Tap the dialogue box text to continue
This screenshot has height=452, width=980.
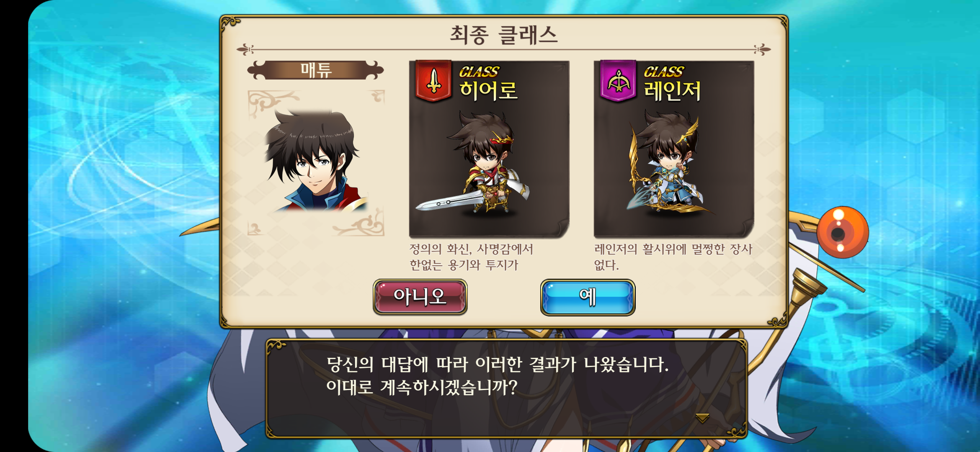498,375
